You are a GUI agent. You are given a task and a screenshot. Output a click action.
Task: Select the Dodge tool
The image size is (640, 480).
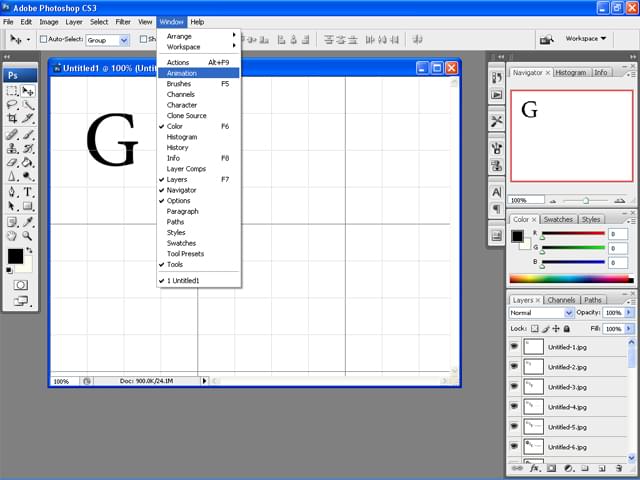(28, 176)
